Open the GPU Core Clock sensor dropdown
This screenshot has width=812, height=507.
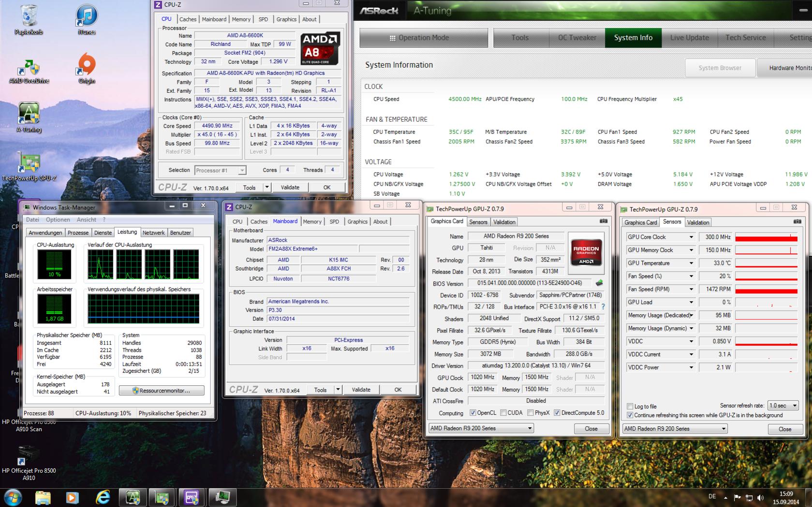691,237
